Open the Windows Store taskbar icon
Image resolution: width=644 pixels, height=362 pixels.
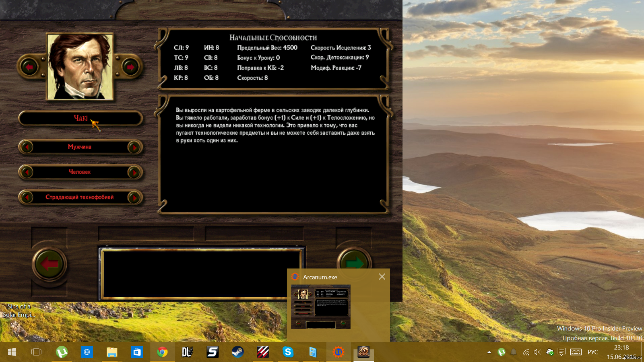pyautogui.click(x=137, y=352)
